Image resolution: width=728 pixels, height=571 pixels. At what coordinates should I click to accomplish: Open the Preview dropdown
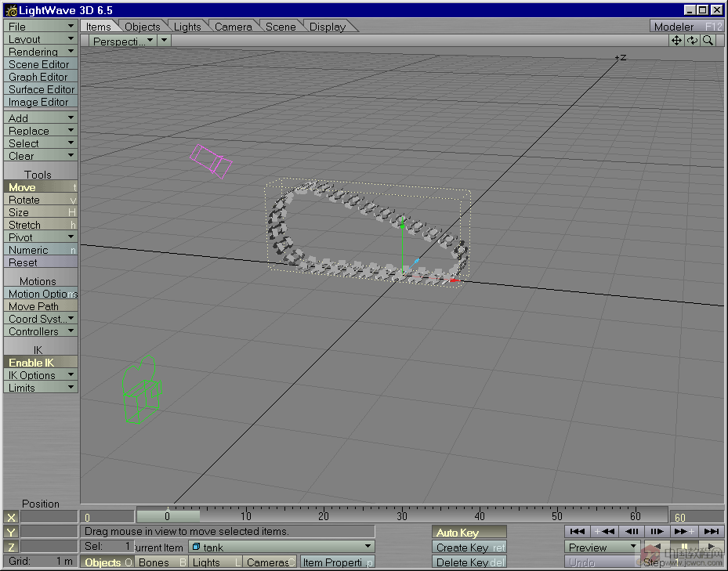click(x=602, y=547)
